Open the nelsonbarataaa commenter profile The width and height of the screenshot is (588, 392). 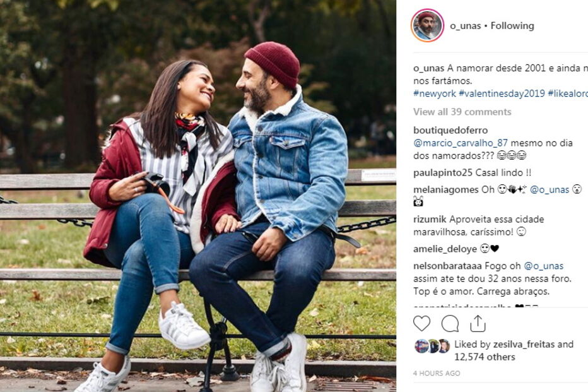point(447,266)
